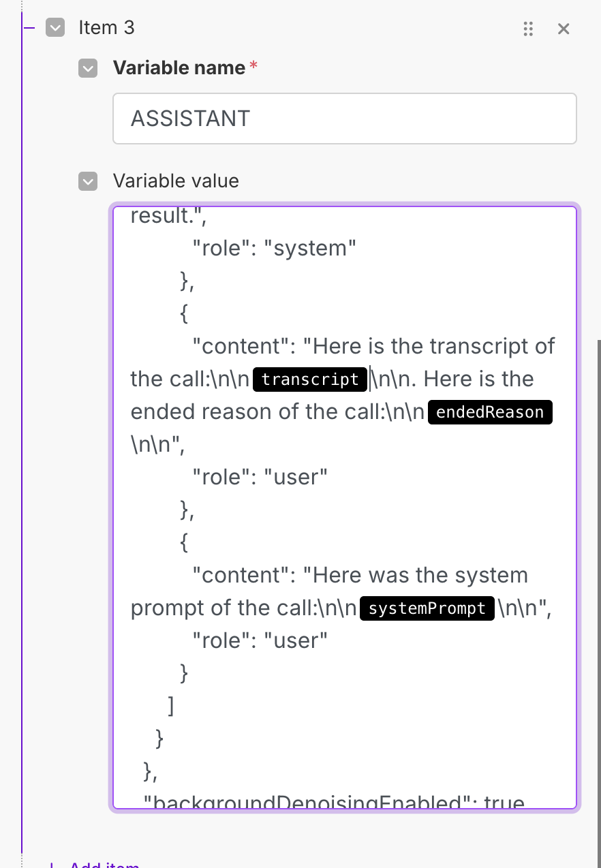Collapse the Item 3 section chevron

coord(55,28)
